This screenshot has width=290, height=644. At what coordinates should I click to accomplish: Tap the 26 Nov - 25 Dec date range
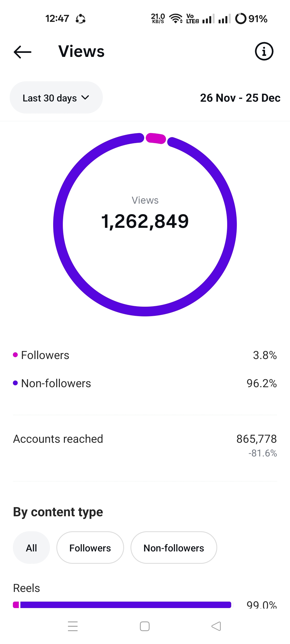(240, 98)
